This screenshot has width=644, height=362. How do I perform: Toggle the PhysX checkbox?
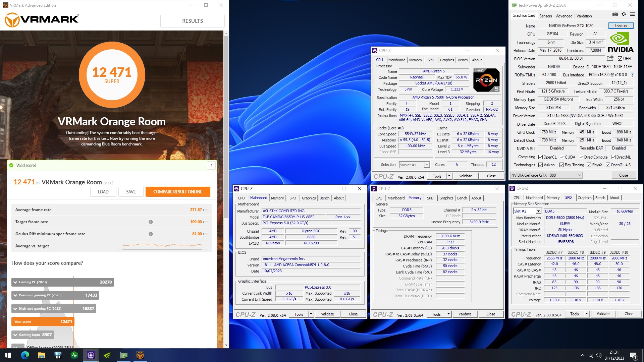tap(589, 165)
